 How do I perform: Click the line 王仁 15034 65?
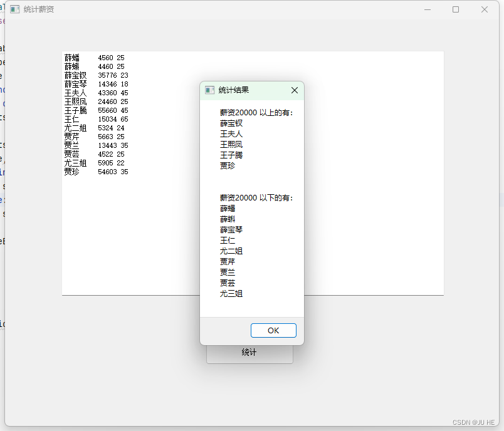click(x=96, y=119)
